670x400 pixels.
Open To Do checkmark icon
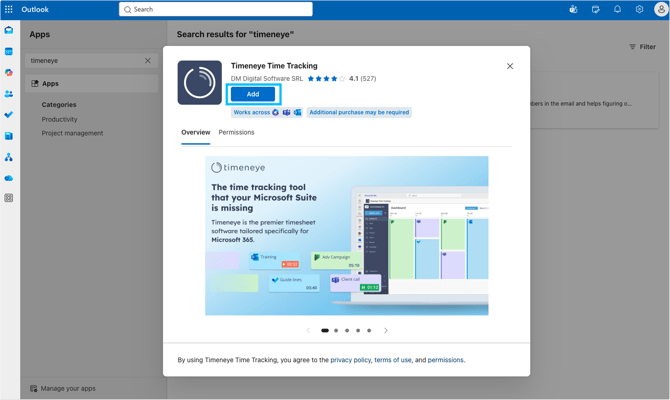[x=9, y=115]
